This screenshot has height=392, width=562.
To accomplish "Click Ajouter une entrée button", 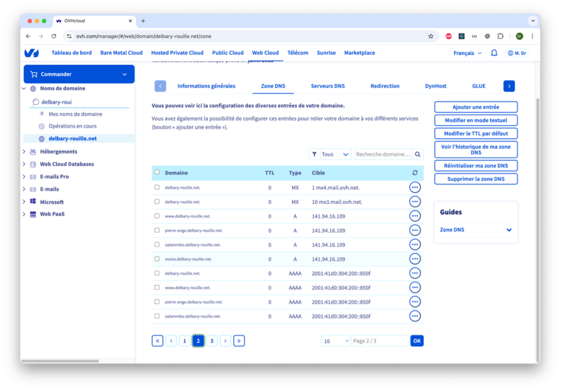I will click(476, 107).
